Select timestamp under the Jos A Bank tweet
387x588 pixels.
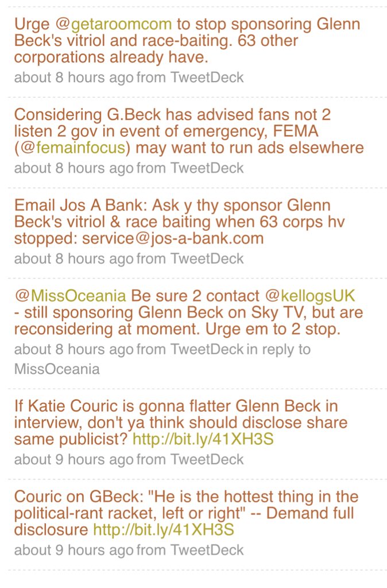pyautogui.click(x=73, y=258)
